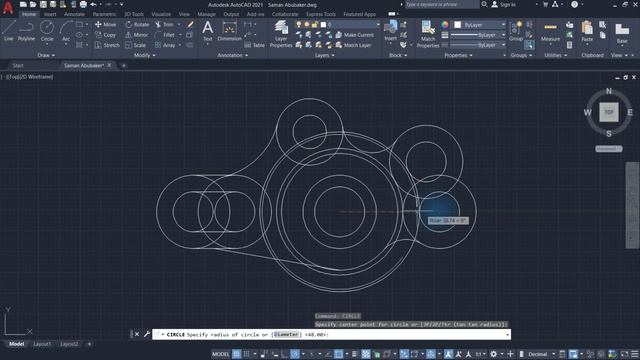Activate the Rotate command
This screenshot has width=640, height=360.
coord(137,24)
